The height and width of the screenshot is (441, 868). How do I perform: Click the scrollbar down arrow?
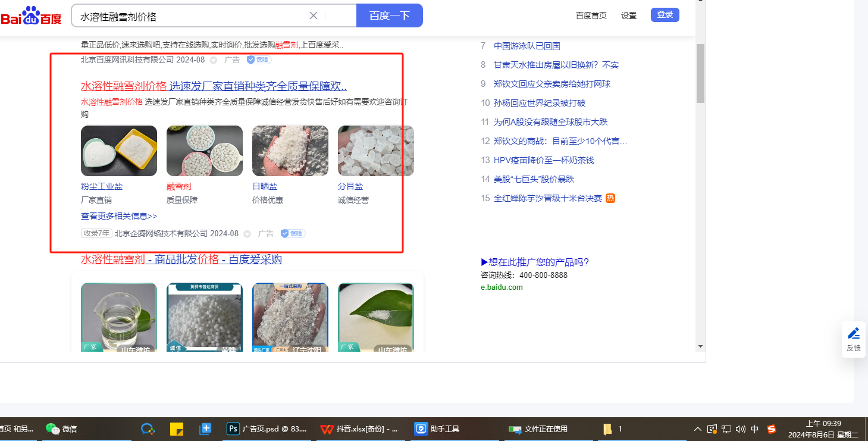click(x=700, y=346)
